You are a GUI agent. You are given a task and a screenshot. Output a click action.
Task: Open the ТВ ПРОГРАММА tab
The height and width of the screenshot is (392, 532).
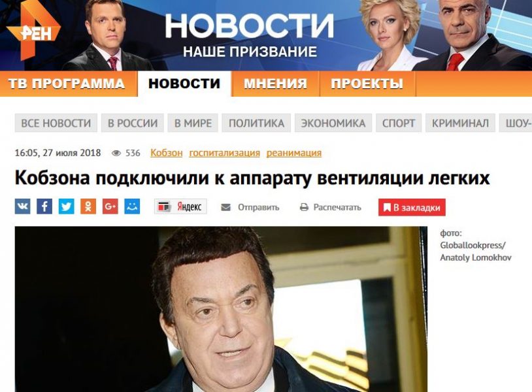point(67,84)
